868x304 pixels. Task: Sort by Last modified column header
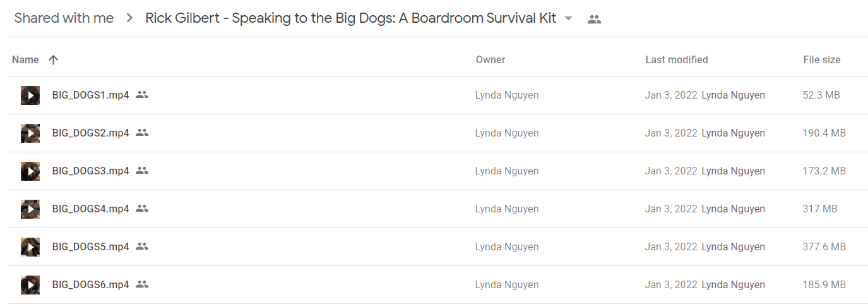tap(677, 60)
